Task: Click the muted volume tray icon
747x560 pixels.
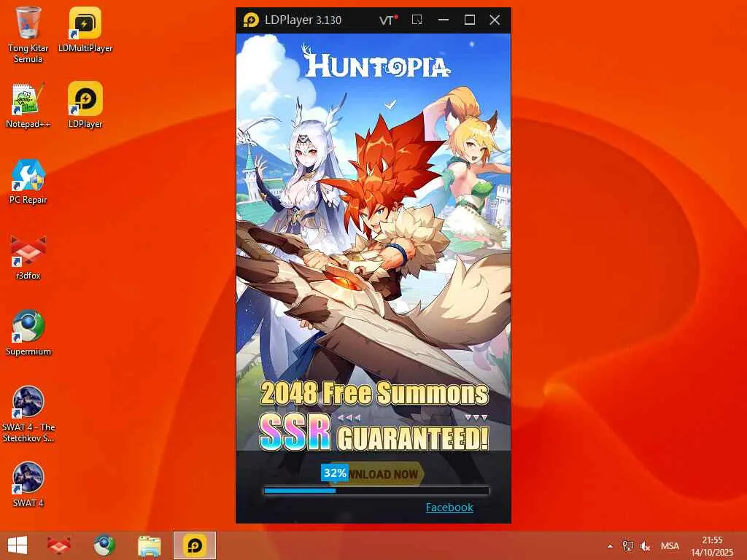Action: [646, 546]
